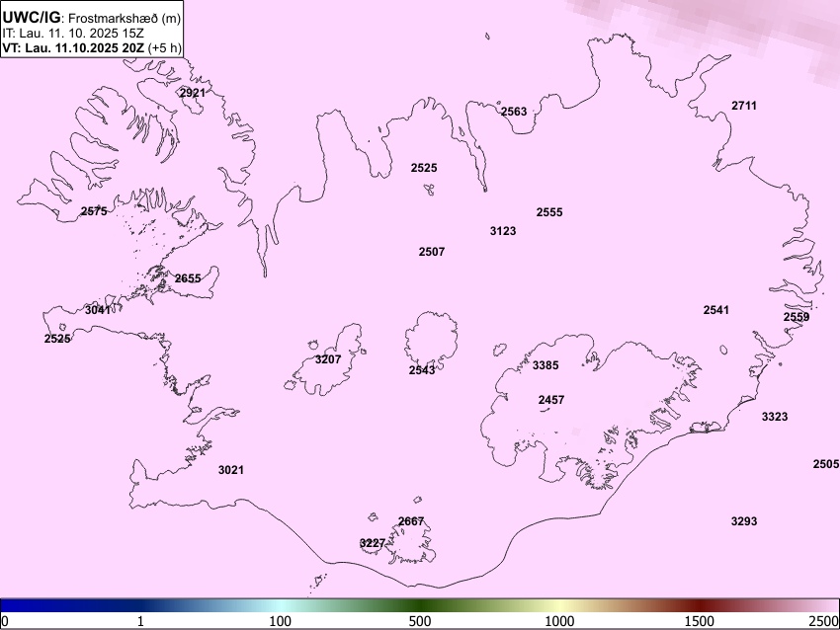The height and width of the screenshot is (630, 840).
Task: Select the 2655 value label
Action: tap(188, 278)
